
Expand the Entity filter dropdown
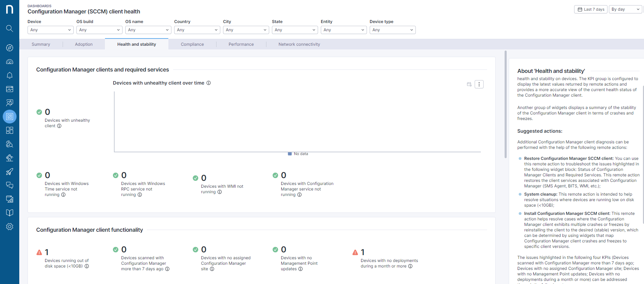(344, 30)
